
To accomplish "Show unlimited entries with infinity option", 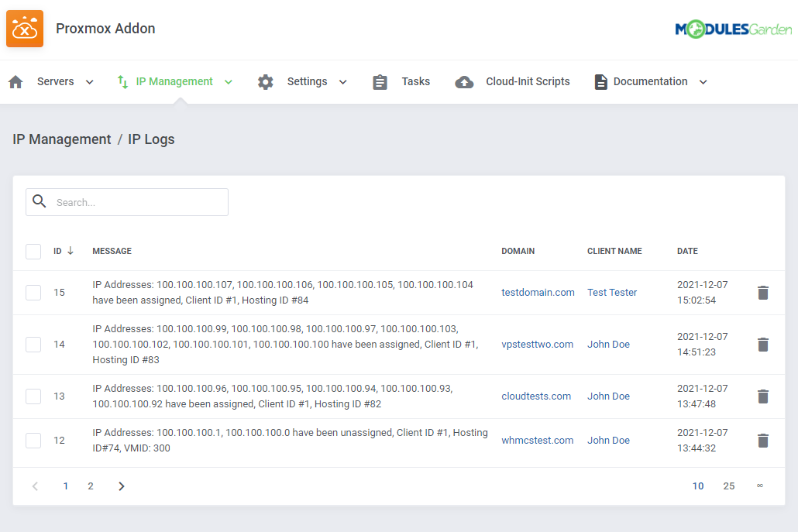I will [760, 486].
